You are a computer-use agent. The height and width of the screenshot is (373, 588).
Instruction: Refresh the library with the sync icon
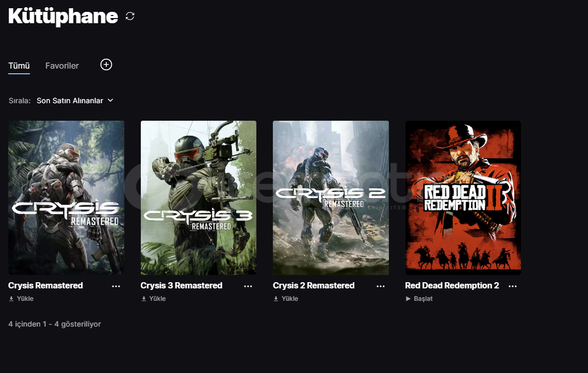point(130,16)
